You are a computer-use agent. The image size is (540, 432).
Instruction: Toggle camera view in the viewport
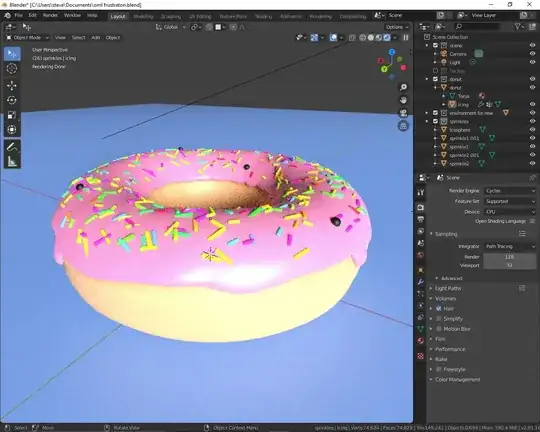coord(403,113)
